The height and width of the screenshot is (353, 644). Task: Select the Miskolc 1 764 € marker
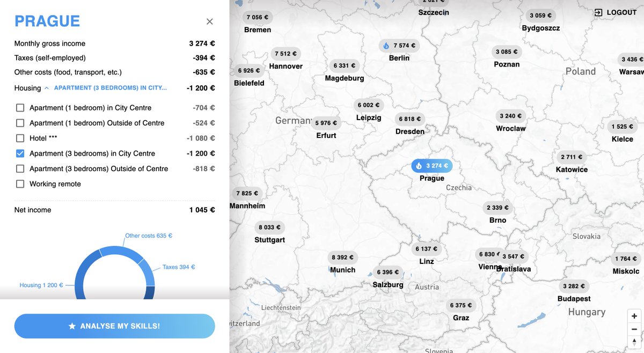(626, 259)
